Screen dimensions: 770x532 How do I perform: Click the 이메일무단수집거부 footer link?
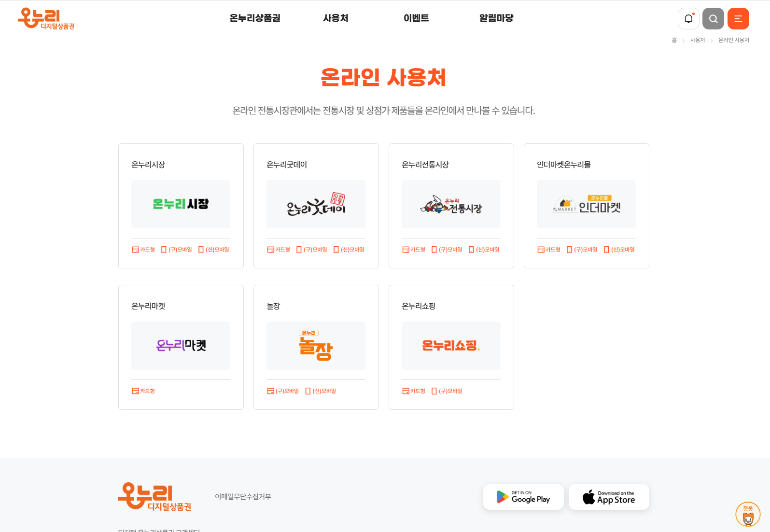[243, 496]
